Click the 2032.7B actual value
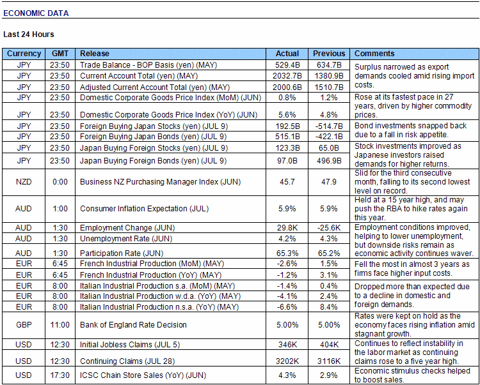The width and height of the screenshot is (480, 385). pyautogui.click(x=287, y=76)
